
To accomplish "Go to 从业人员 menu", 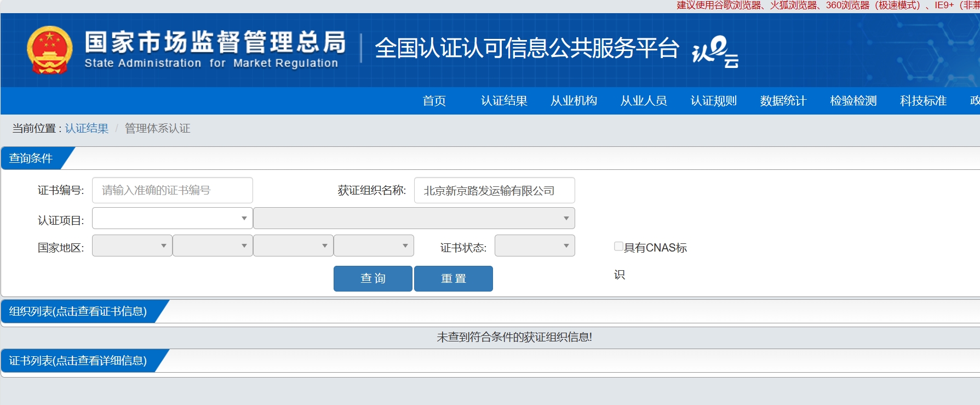I will [x=644, y=101].
